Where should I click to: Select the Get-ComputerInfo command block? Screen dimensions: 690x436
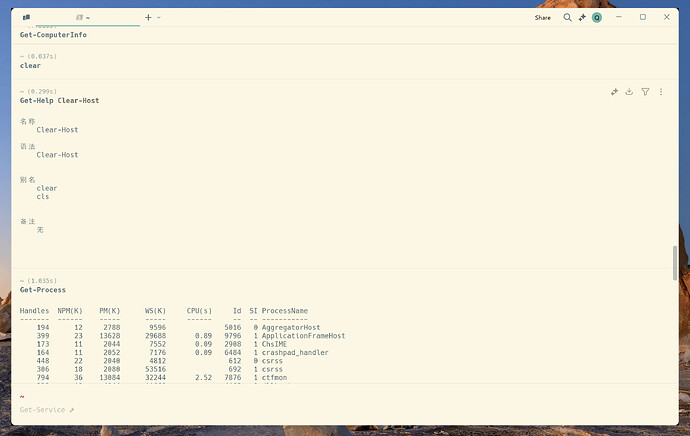click(x=345, y=35)
